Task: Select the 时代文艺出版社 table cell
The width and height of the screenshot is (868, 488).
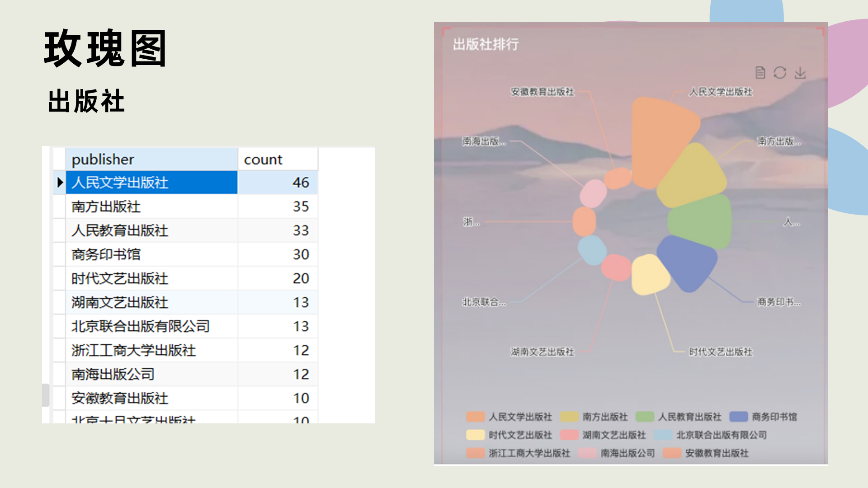Action: 151,278
